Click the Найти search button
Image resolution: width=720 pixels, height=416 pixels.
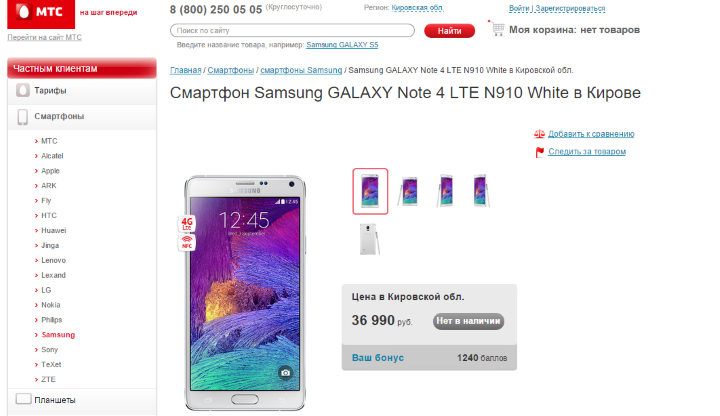449,31
